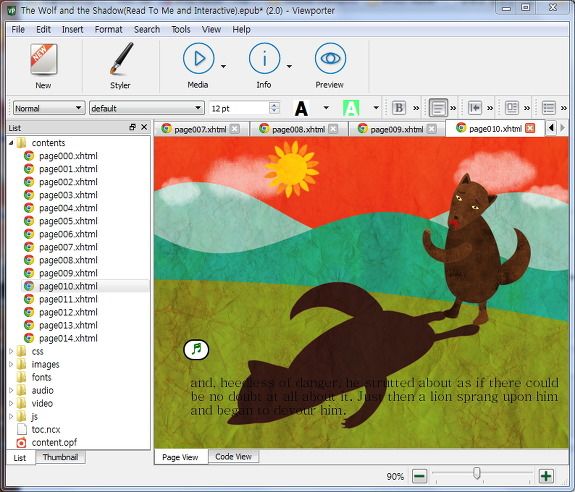Open the File menu
575x492 pixels.
pyautogui.click(x=18, y=29)
